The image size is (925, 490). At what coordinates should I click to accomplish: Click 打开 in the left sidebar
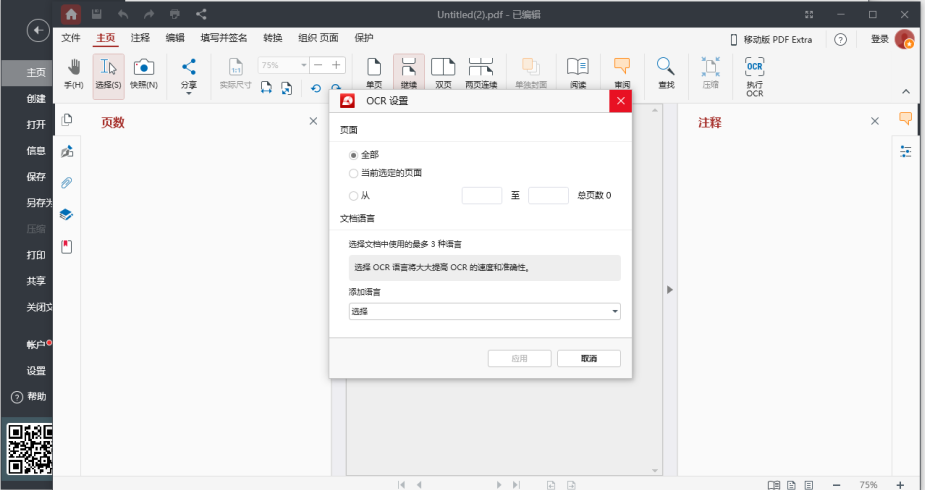pos(36,124)
